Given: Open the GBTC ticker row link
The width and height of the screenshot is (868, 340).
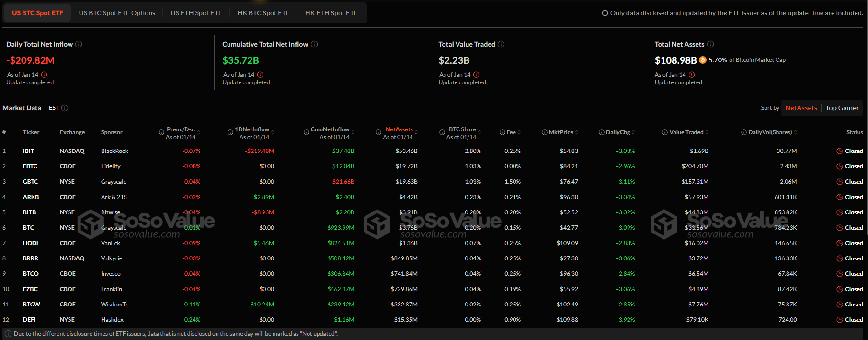Looking at the screenshot, I should (x=31, y=182).
